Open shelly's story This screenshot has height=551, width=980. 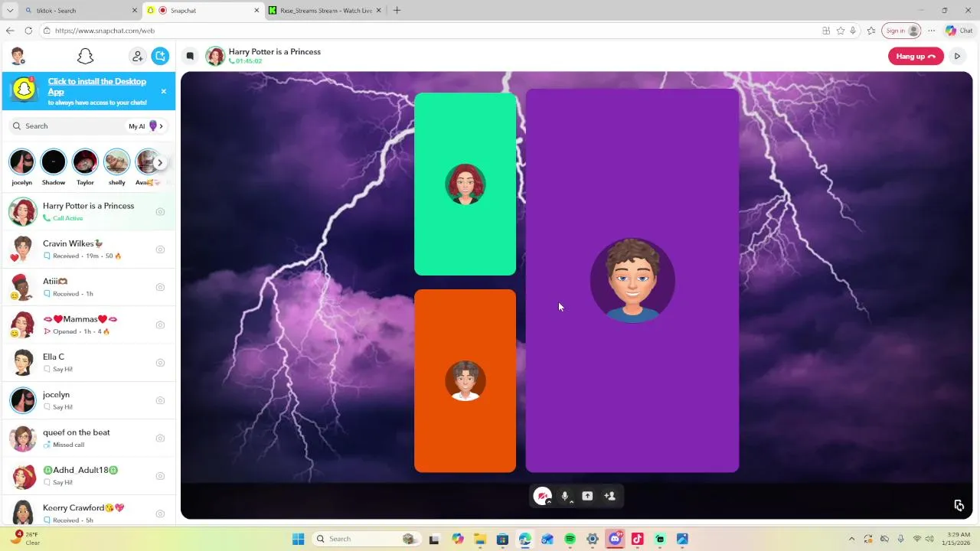coord(116,162)
